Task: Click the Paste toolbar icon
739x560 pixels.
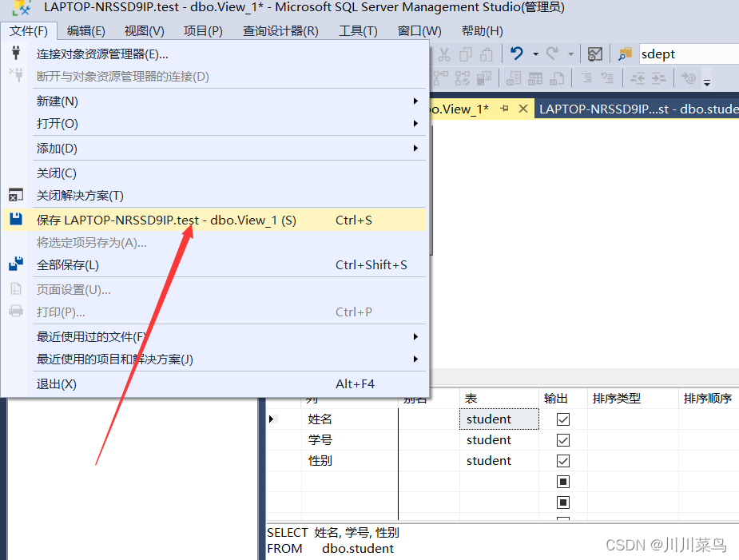Action: (487, 54)
